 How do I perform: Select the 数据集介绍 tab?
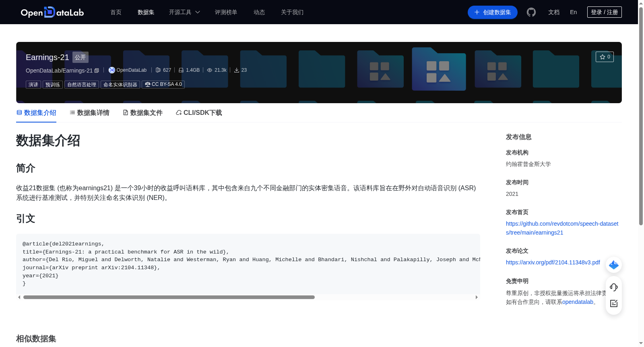(x=36, y=113)
